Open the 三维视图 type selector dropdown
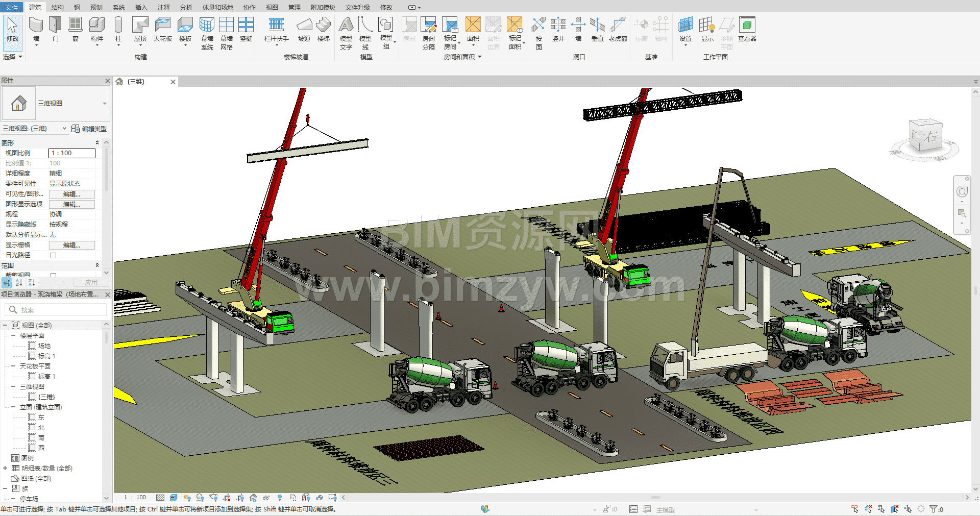 [x=105, y=104]
